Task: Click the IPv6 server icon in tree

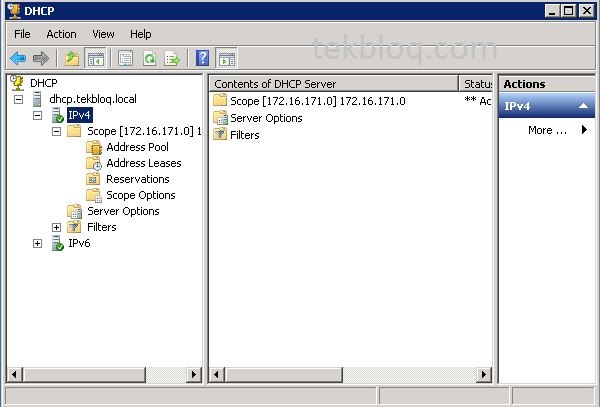Action: [57, 243]
